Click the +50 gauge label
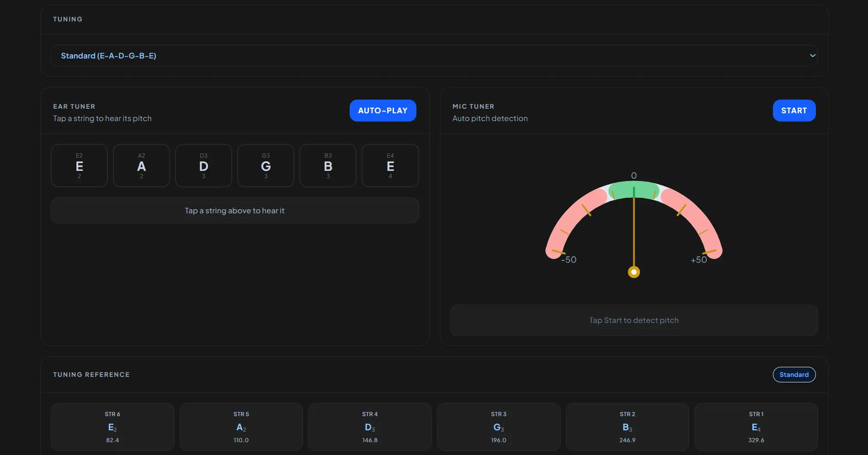This screenshot has width=868, height=455. click(698, 259)
